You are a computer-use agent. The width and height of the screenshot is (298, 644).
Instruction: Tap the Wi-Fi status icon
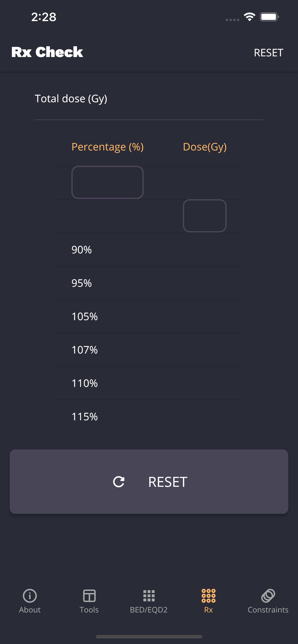click(249, 17)
